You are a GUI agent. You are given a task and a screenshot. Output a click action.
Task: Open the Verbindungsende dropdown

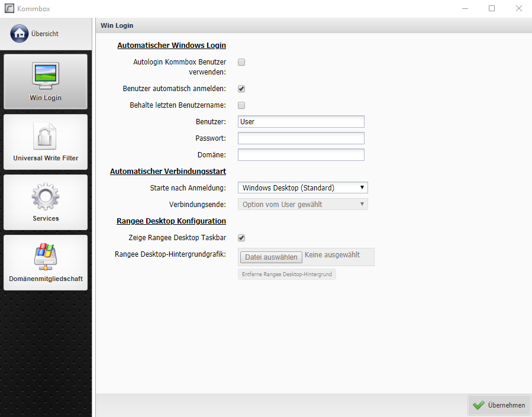click(x=302, y=204)
